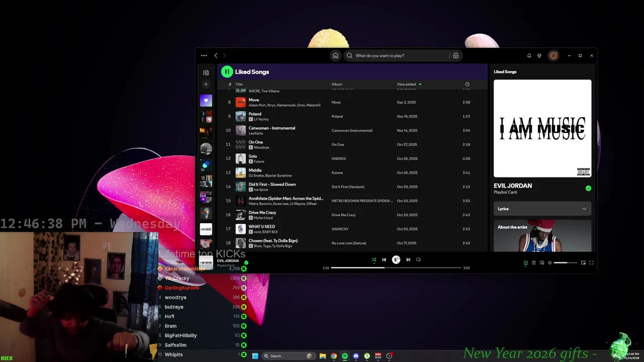
Task: Mute the volume speaker icon
Action: tap(549, 263)
